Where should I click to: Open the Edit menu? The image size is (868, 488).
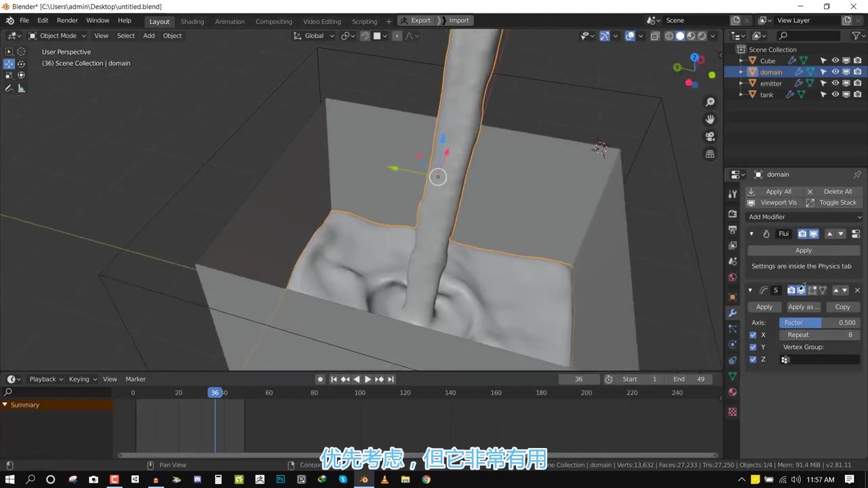[43, 20]
